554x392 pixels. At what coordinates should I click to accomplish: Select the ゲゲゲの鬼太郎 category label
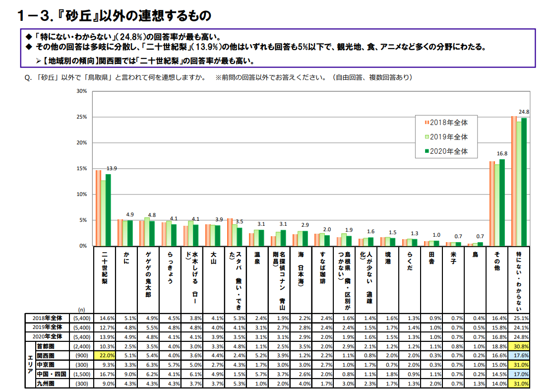pyautogui.click(x=148, y=275)
